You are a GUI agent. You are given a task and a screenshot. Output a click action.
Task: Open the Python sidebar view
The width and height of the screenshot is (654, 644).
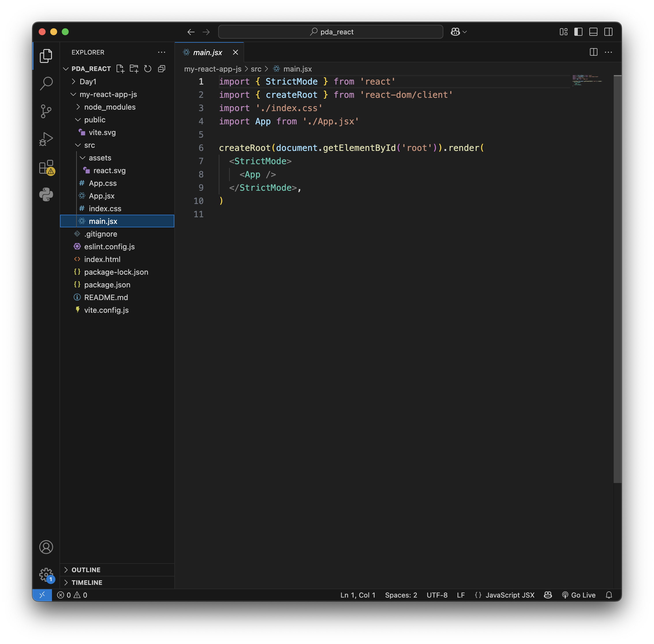tap(46, 194)
